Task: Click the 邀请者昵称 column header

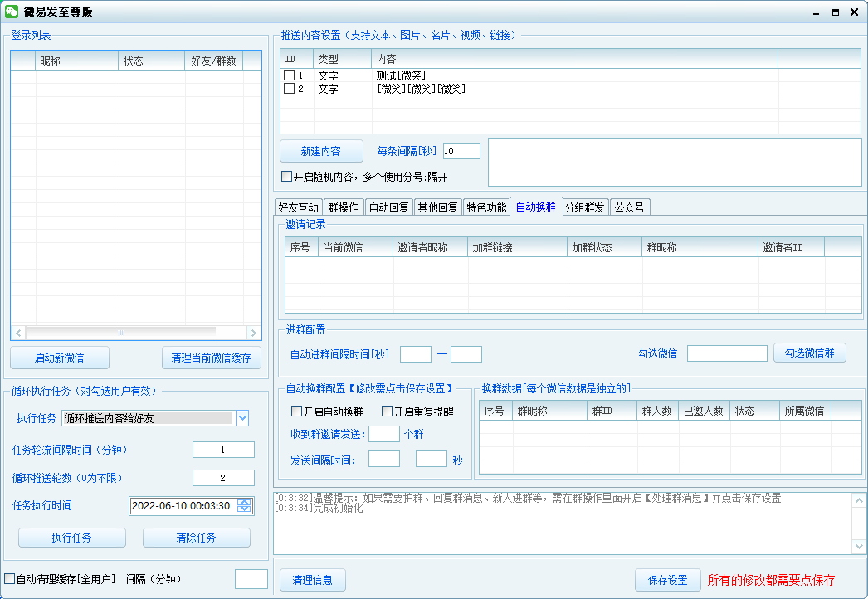Action: point(430,247)
